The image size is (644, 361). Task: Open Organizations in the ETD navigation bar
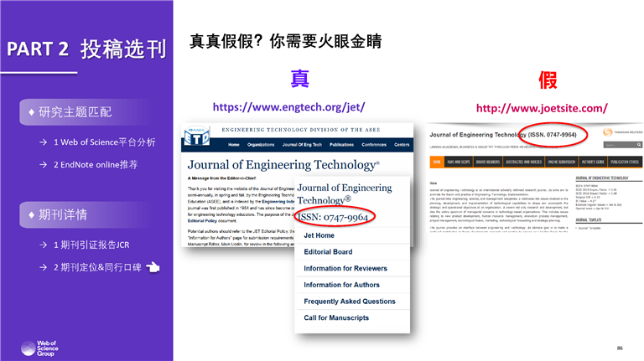(261, 145)
